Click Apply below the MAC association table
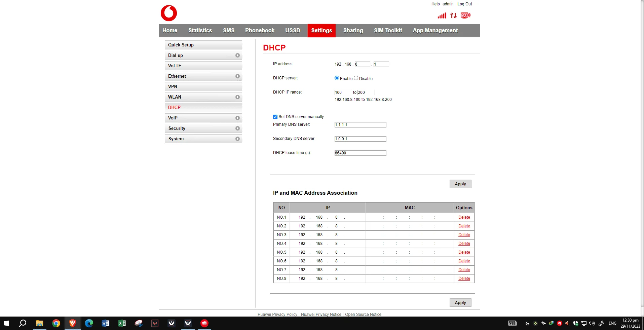644x330 pixels. coord(460,303)
